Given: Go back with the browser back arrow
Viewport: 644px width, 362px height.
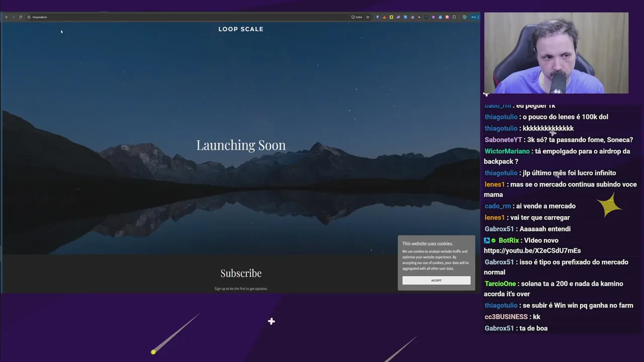Looking at the screenshot, I should (7, 17).
